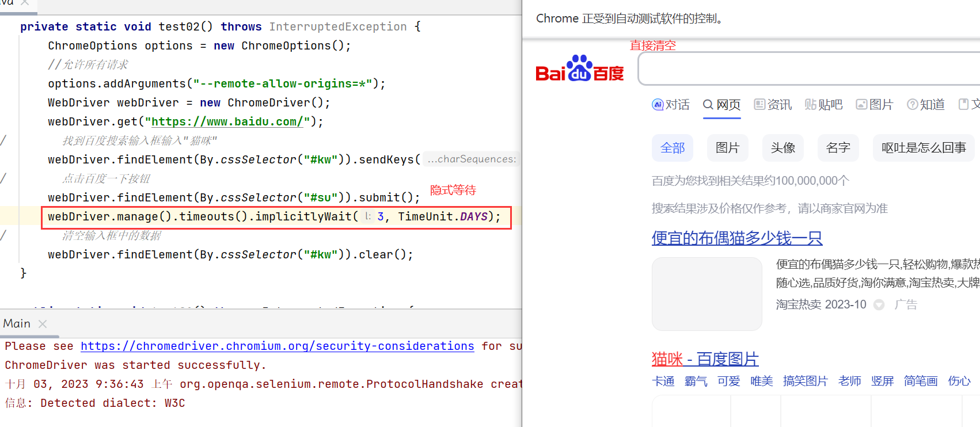This screenshot has width=980, height=427.
Task: Click the AI icon beside 对话
Action: [658, 104]
